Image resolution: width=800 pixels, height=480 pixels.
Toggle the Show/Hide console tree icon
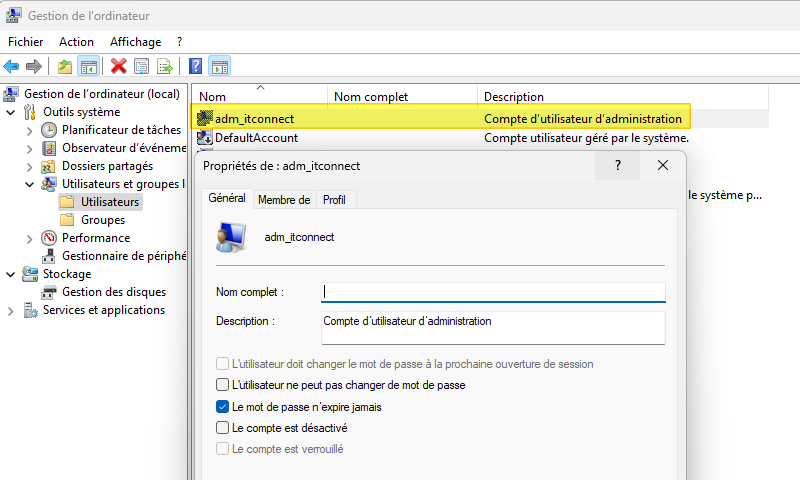(x=89, y=66)
